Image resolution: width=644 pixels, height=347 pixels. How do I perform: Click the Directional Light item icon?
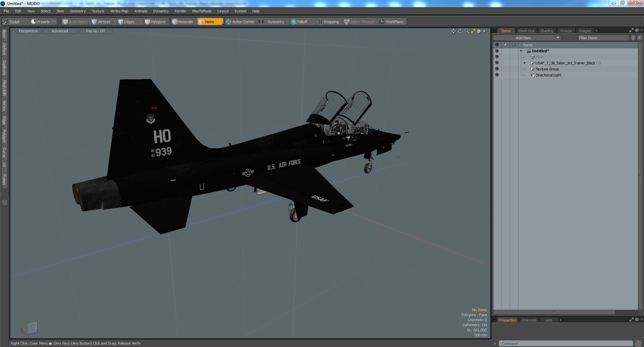pyautogui.click(x=532, y=75)
